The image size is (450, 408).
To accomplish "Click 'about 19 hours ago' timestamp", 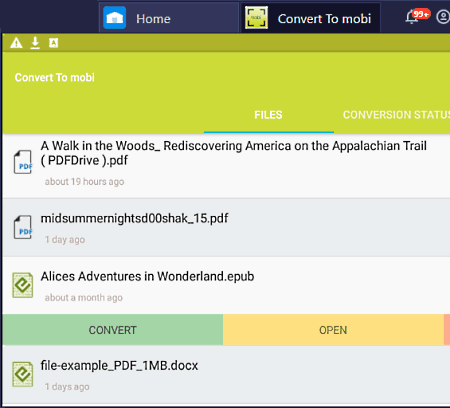I will 84,182.
